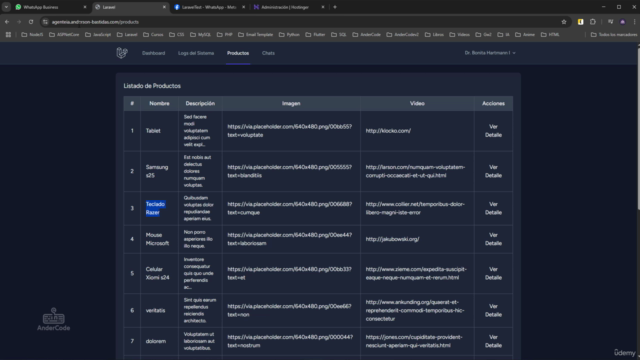The width and height of the screenshot is (640, 360).
Task: Open a new browser tab
Action: [x=335, y=7]
